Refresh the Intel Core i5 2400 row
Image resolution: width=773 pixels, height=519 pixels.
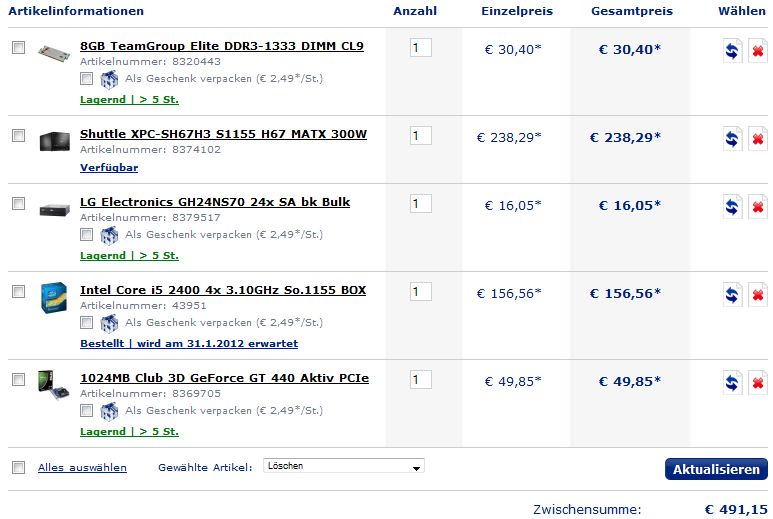(733, 295)
